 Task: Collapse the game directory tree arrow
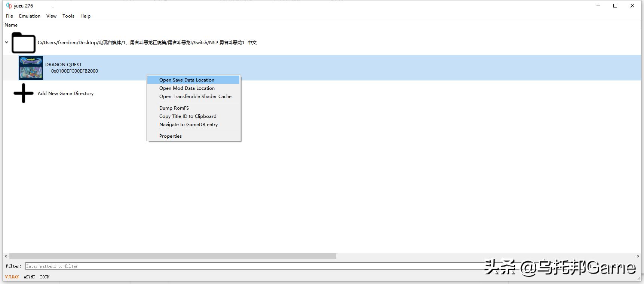pos(6,42)
